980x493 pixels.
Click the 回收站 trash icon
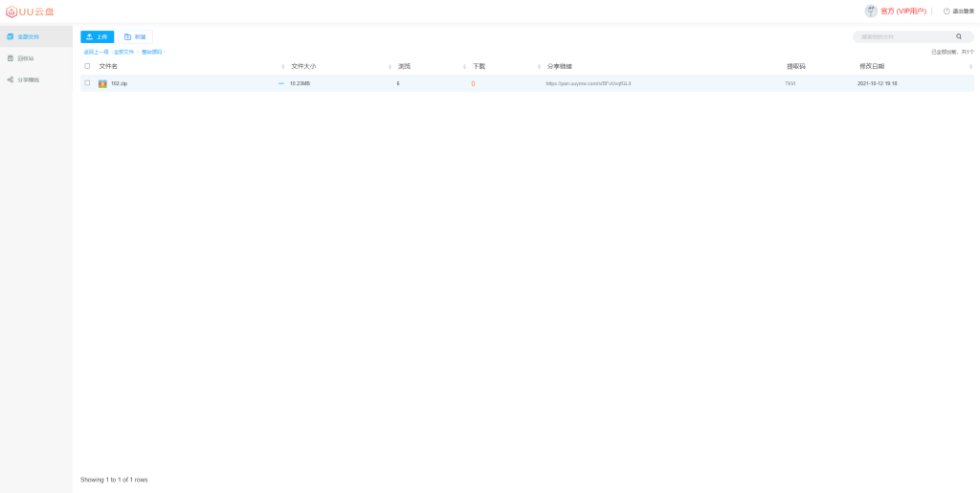(x=10, y=58)
